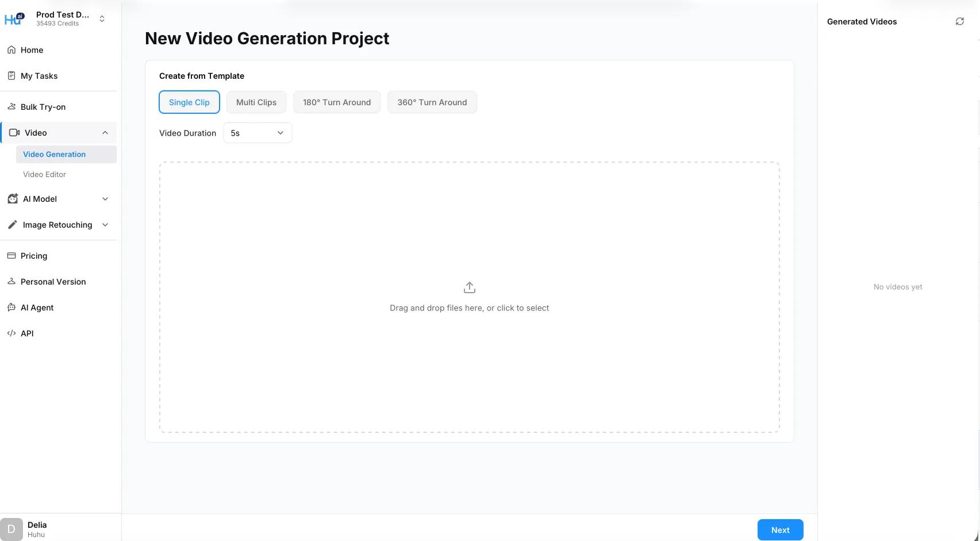This screenshot has width=980, height=541.
Task: Click the AI Model face icon
Action: 13,199
